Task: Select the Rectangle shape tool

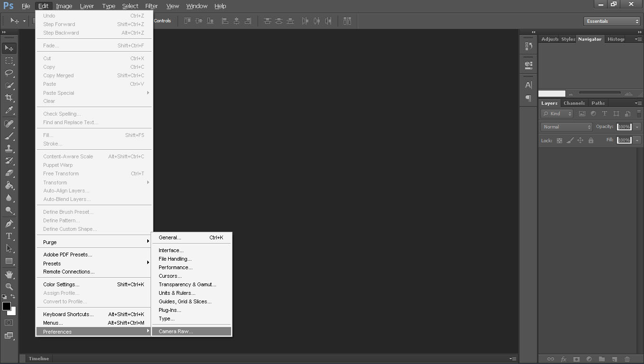Action: pos(9,261)
